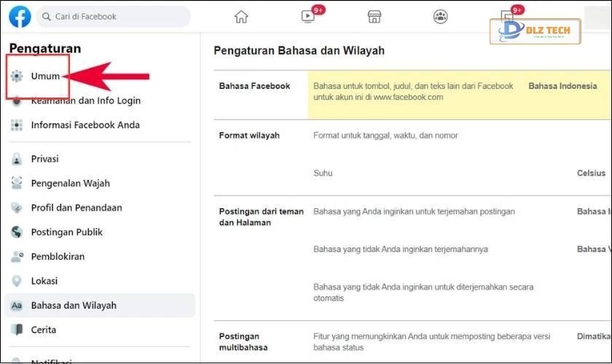Open Keamanan dan Info Login settings

pos(85,100)
